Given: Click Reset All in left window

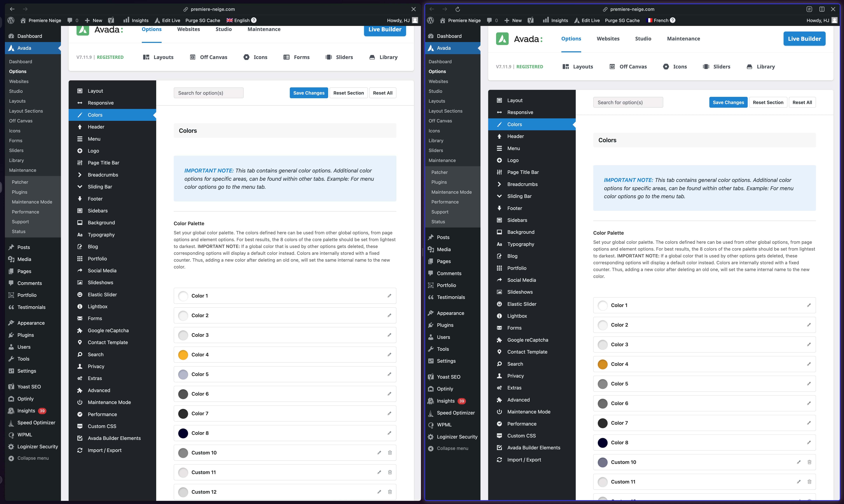Looking at the screenshot, I should [x=383, y=93].
